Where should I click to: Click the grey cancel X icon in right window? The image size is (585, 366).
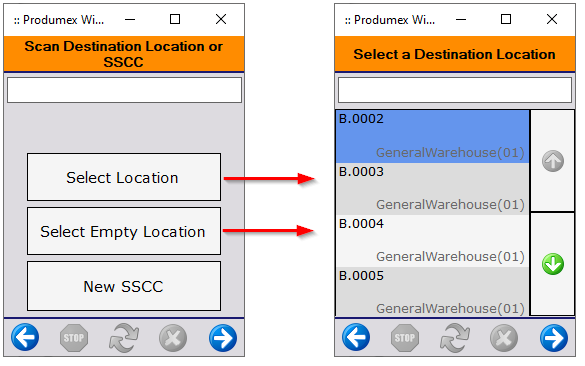tap(504, 338)
